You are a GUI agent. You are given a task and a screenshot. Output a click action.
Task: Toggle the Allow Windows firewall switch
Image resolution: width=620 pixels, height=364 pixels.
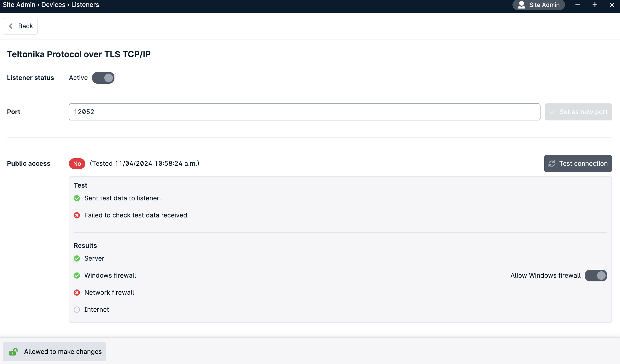[x=596, y=276]
